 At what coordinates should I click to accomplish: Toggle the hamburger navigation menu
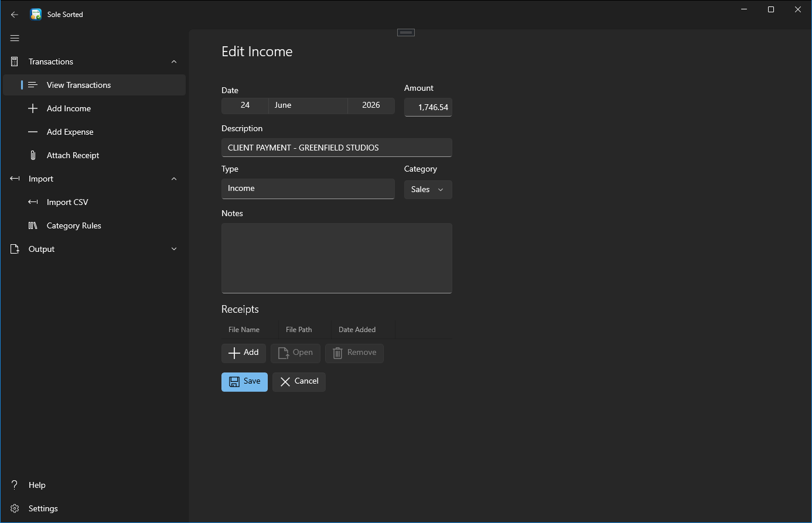[15, 38]
